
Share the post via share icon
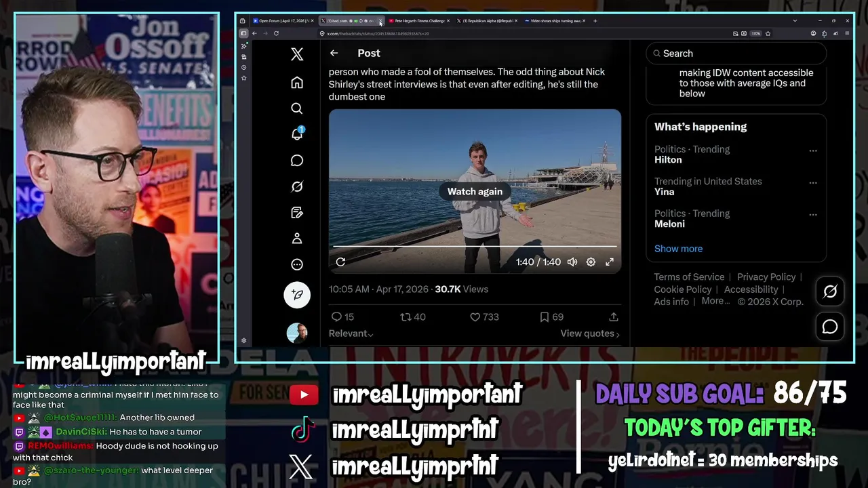(614, 317)
